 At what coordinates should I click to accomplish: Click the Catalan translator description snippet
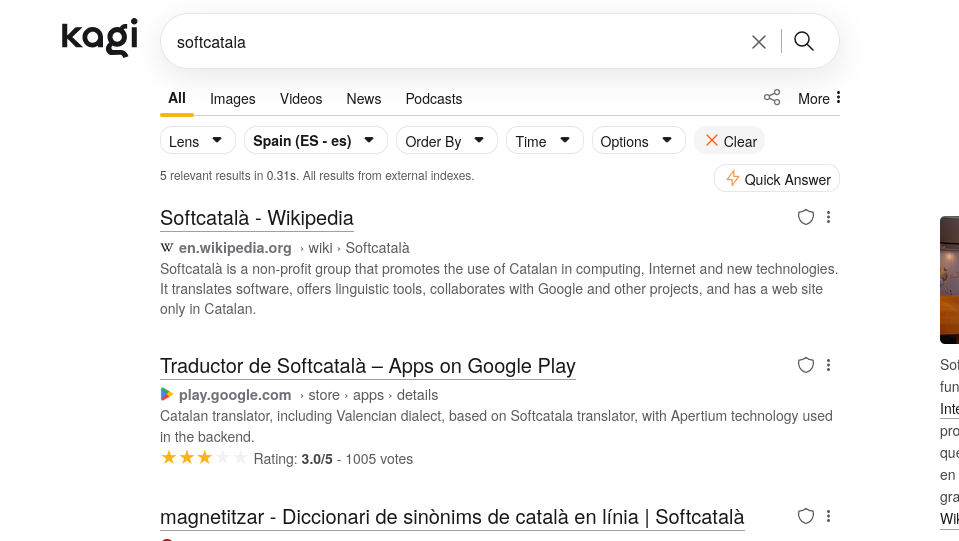point(496,426)
